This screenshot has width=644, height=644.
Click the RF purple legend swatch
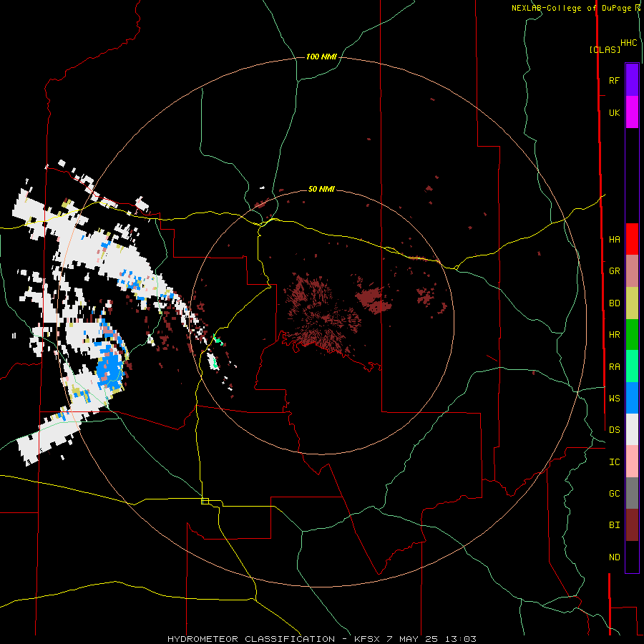[x=632, y=80]
